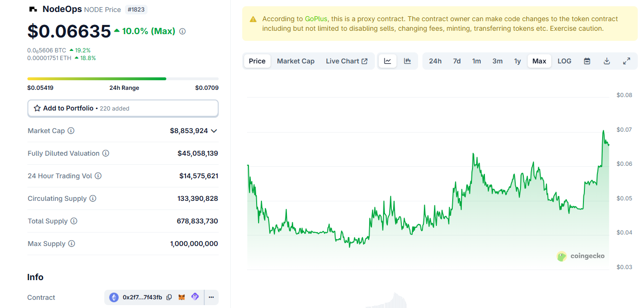Show the Market Cap info tooltip

point(71,131)
